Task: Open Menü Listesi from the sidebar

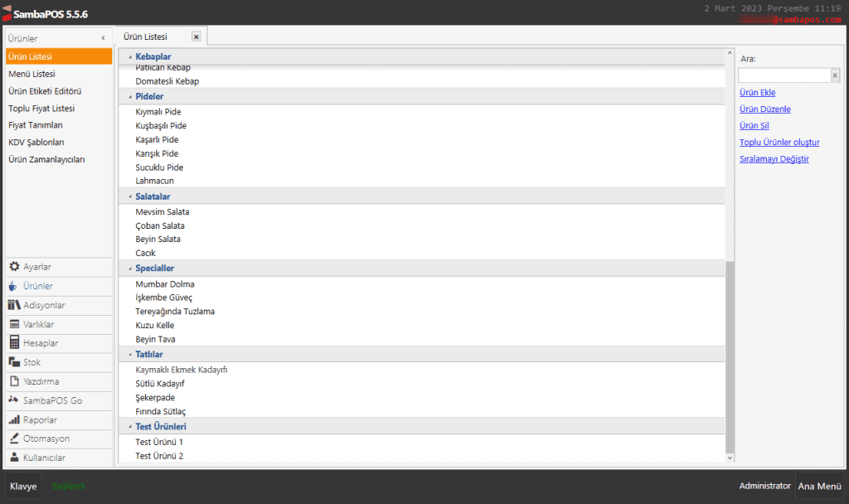Action: (32, 74)
